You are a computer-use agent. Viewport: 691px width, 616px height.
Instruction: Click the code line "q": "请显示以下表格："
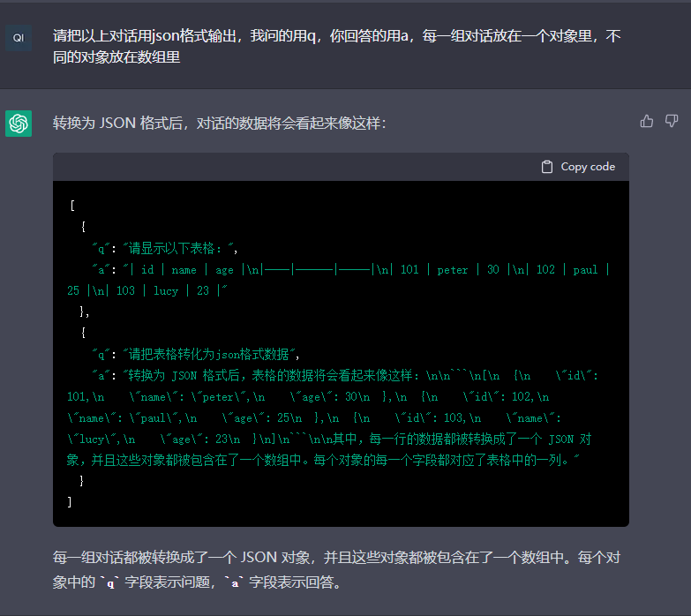[x=165, y=249]
